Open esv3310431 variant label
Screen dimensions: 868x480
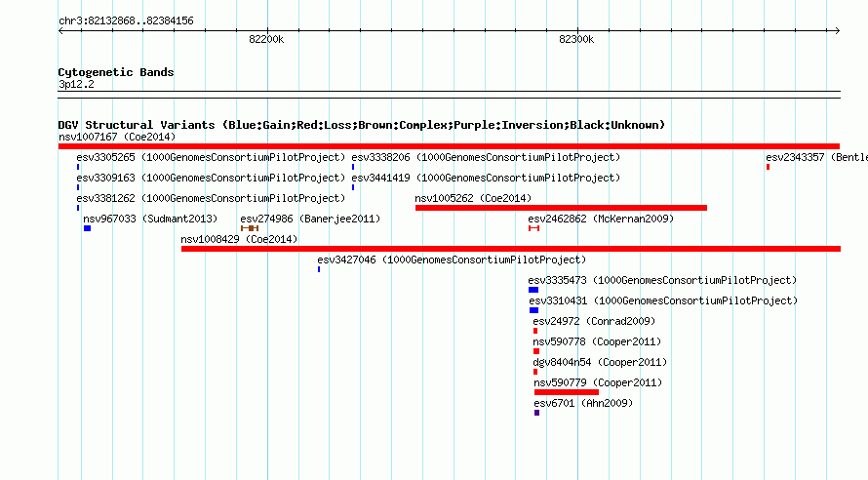pyautogui.click(x=663, y=300)
